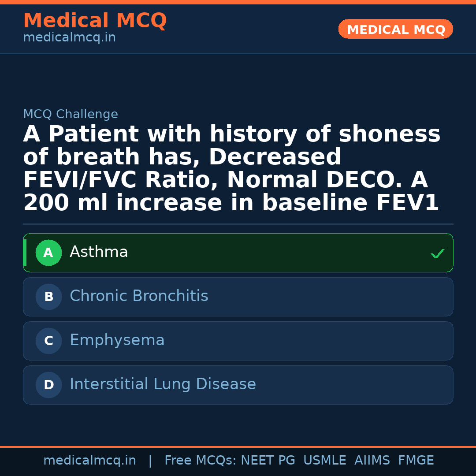Open medicalmcq.in link in footer
The height and width of the screenshot is (476, 476).
[x=89, y=461]
